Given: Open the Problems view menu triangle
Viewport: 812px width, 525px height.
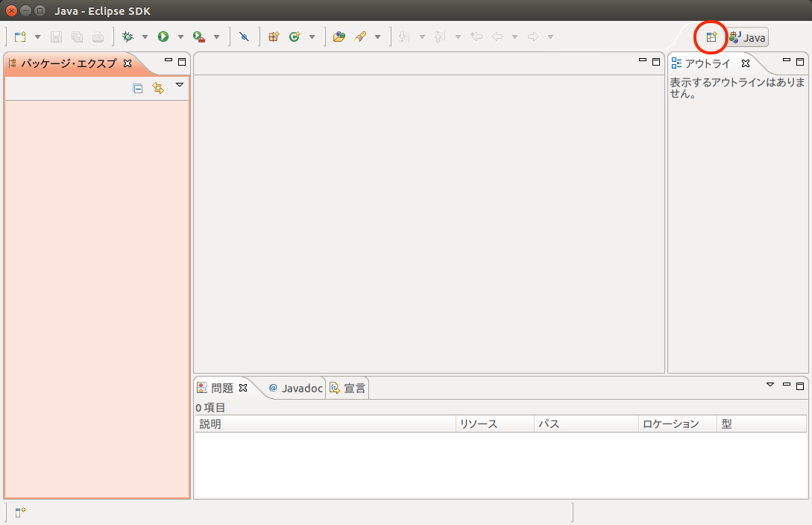Looking at the screenshot, I should point(770,385).
